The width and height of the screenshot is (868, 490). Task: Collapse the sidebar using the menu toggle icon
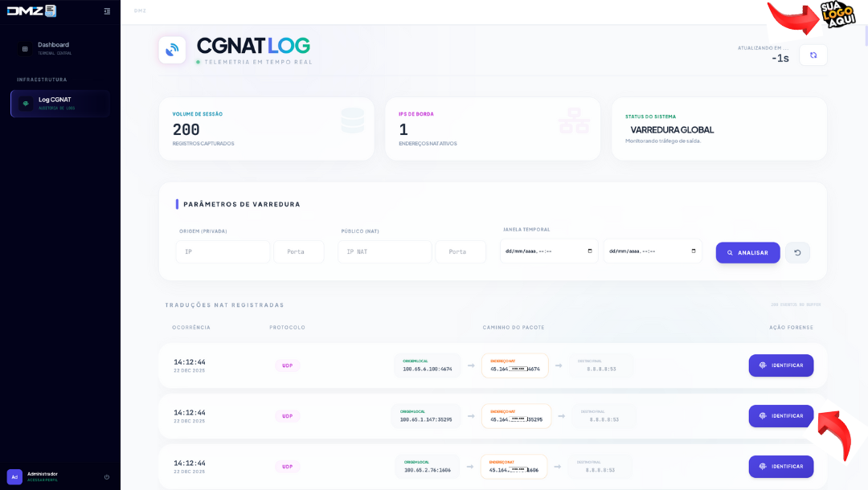[x=107, y=11]
